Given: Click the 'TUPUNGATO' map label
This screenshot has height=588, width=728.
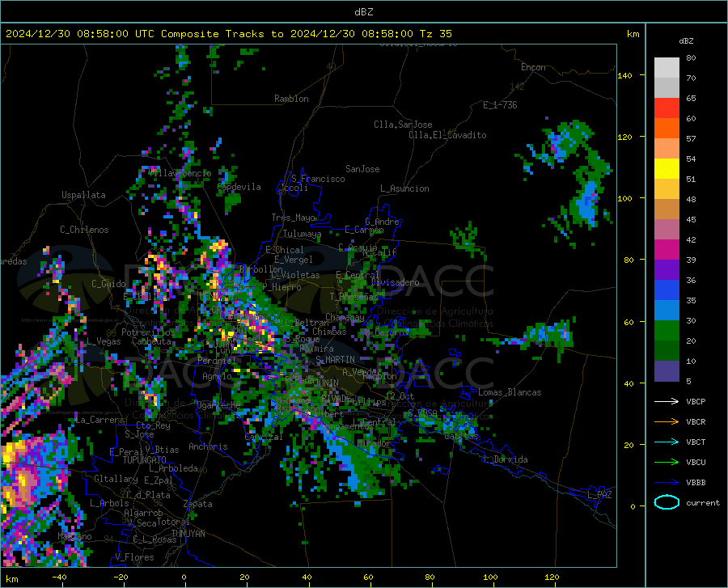Looking at the screenshot, I should pyautogui.click(x=145, y=460).
